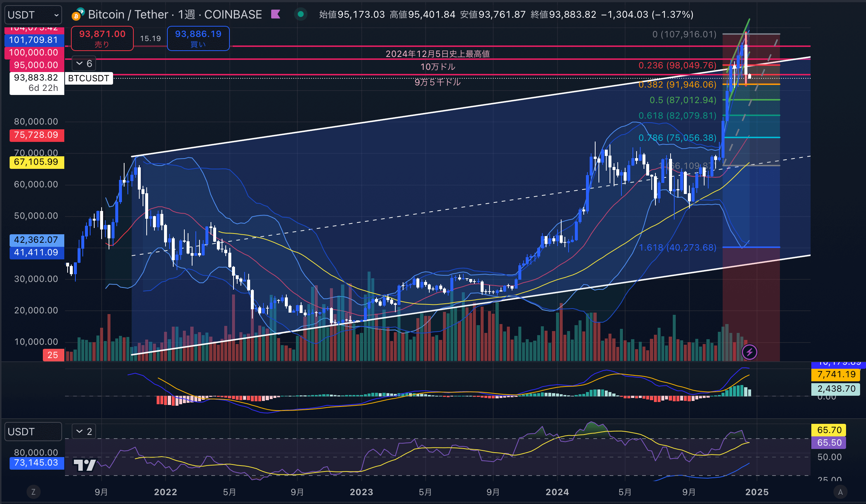Click the 7,741.19 MACD signal value tag
Viewport: 866px width, 504px height.
836,375
